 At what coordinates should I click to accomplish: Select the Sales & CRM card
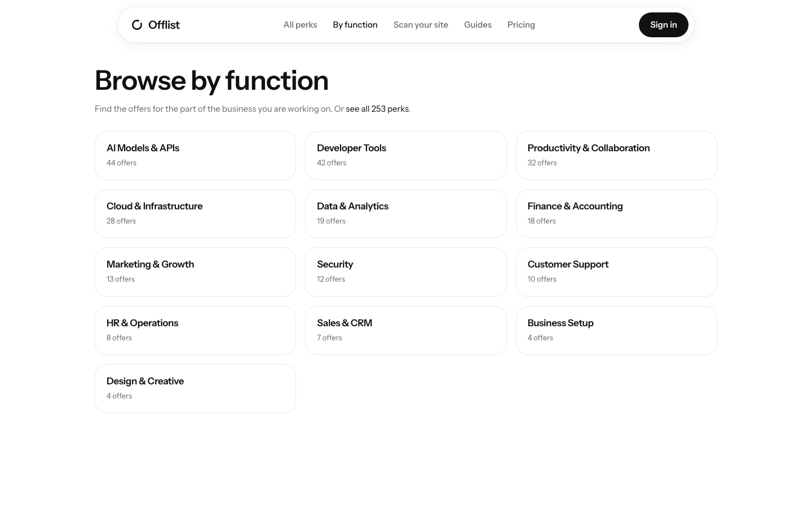point(406,331)
